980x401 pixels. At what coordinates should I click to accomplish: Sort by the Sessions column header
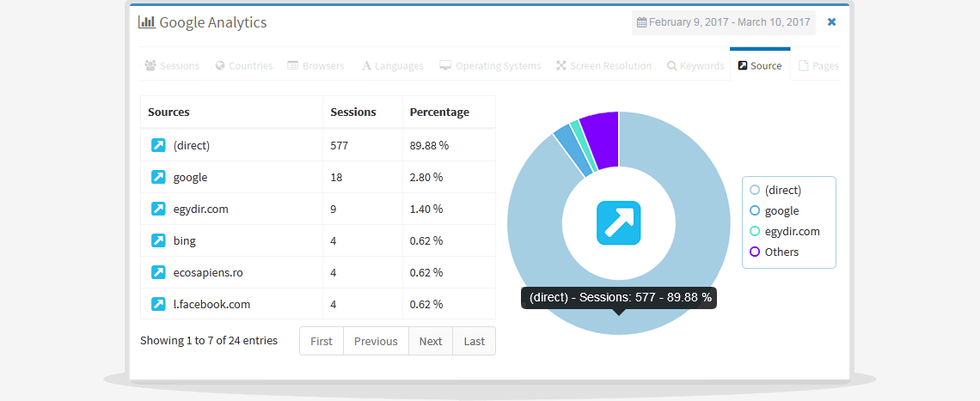tap(363, 112)
